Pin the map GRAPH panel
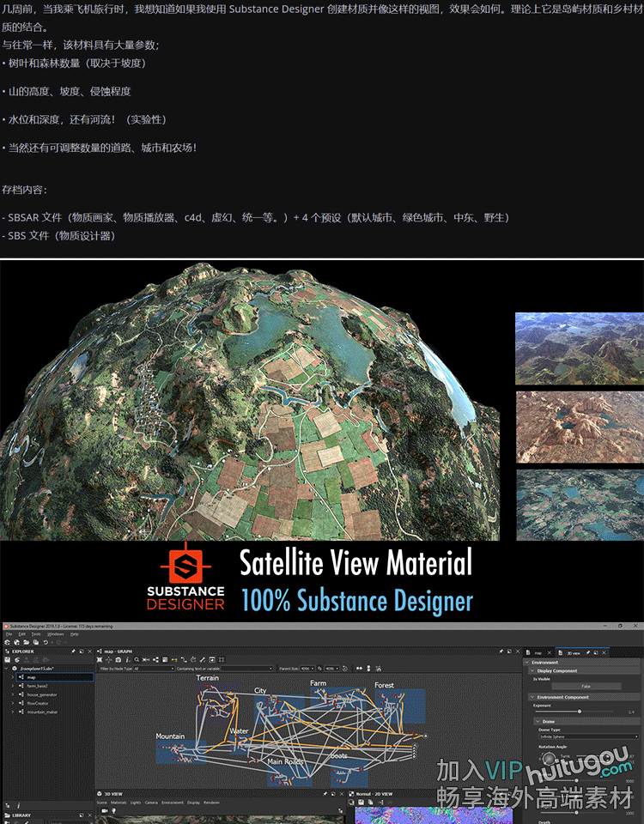 [501, 651]
